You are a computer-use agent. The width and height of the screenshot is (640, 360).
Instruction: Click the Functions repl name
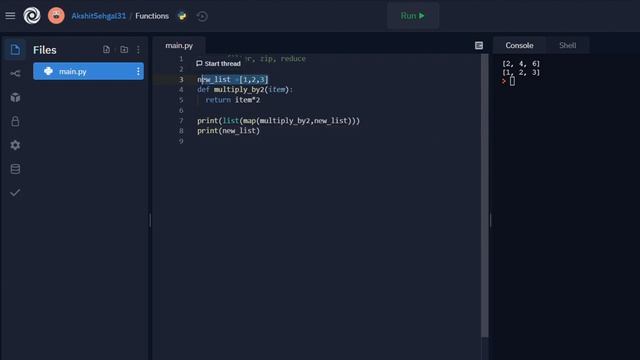(x=152, y=16)
